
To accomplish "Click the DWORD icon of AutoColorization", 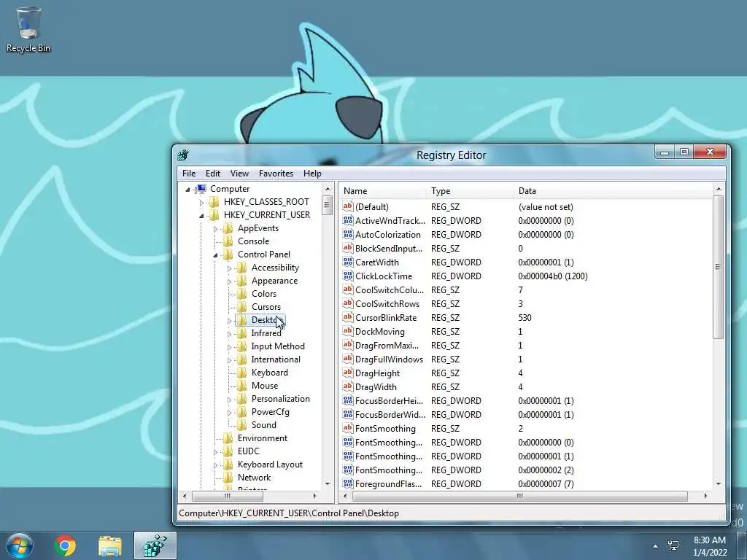I will (x=348, y=234).
